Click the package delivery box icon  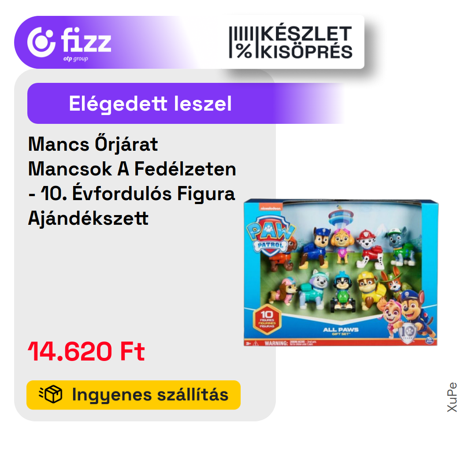pos(51,394)
